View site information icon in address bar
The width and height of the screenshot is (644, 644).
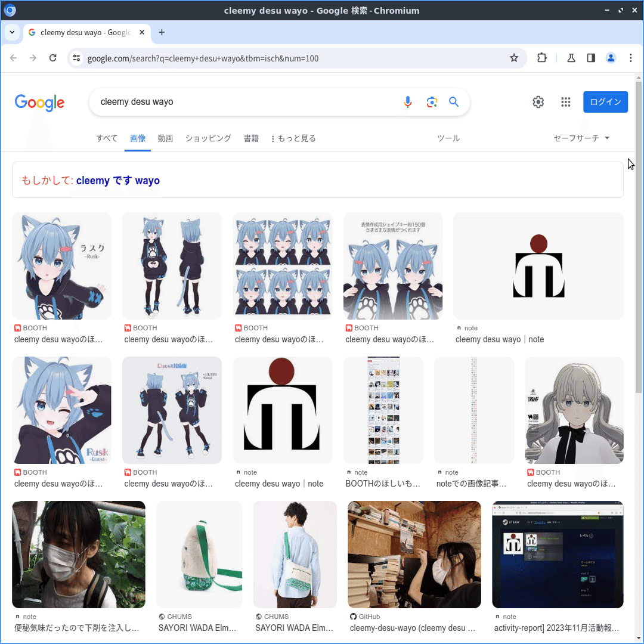point(76,58)
